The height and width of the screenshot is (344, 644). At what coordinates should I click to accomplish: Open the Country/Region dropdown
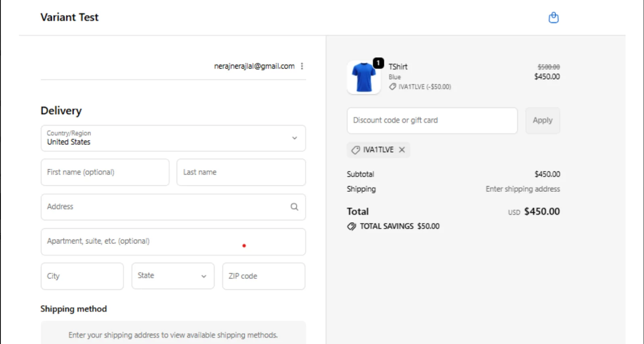point(173,138)
